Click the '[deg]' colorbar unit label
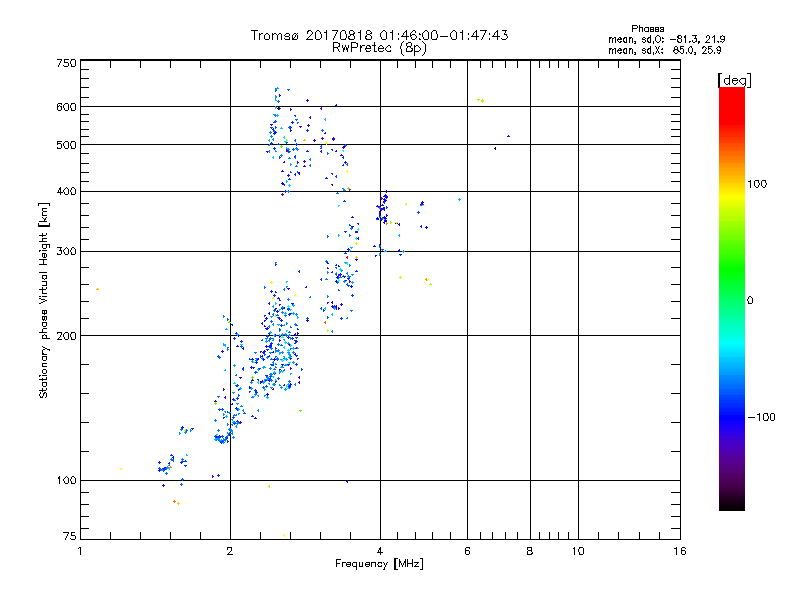Image resolution: width=800 pixels, height=600 pixels. pos(734,80)
